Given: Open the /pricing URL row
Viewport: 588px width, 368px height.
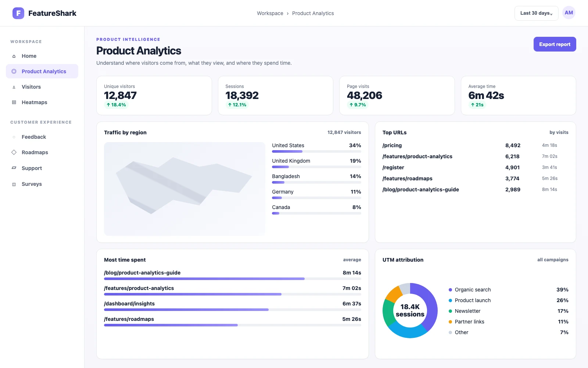Looking at the screenshot, I should coord(475,145).
